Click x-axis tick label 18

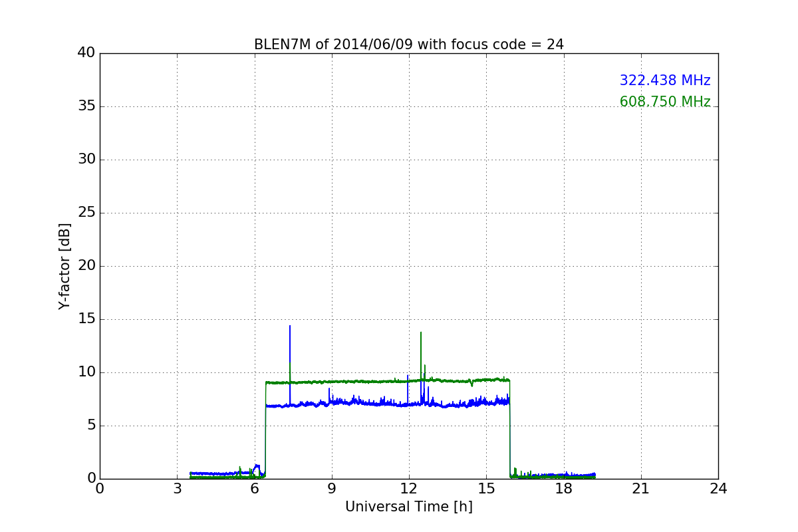pyautogui.click(x=563, y=489)
